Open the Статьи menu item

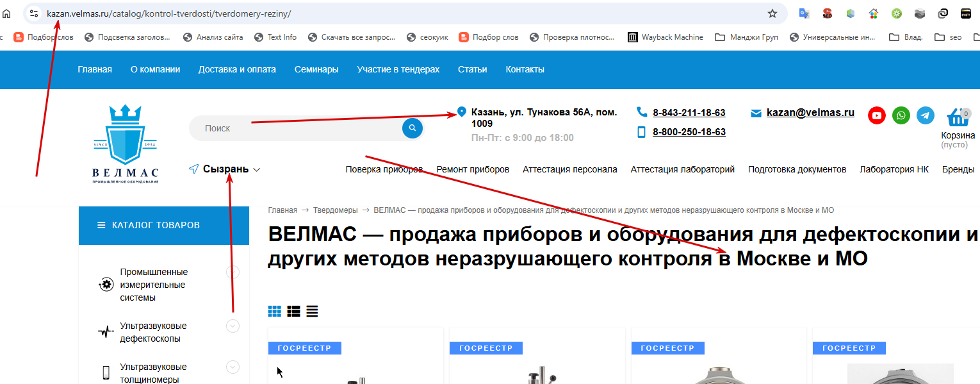(x=473, y=69)
